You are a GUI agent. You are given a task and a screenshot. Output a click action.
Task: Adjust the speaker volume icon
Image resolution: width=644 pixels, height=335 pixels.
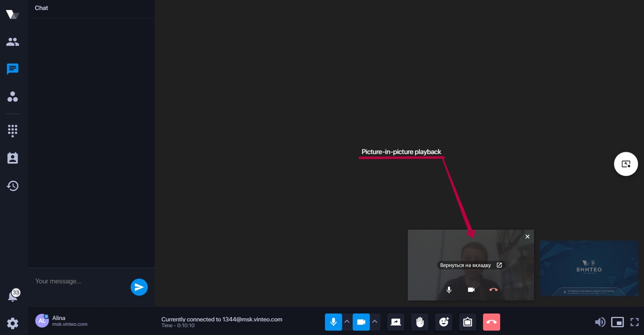point(600,322)
